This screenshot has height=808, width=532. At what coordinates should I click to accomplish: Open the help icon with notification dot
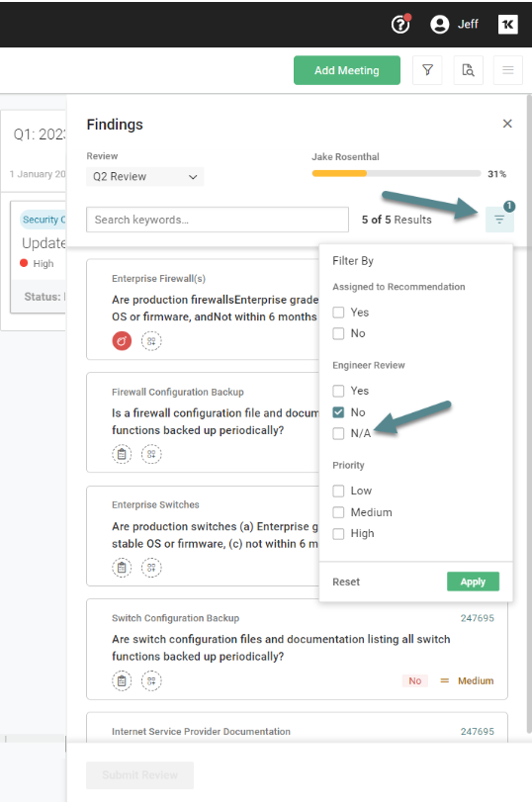tap(400, 24)
